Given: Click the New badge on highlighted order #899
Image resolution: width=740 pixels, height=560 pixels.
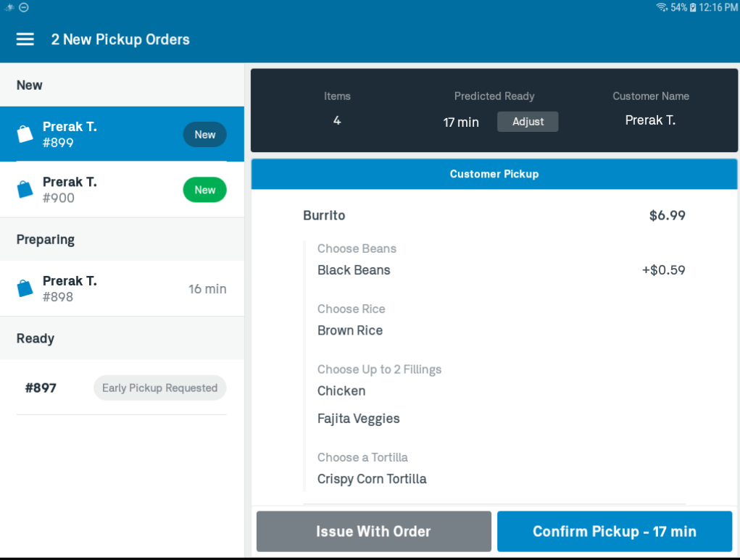Looking at the screenshot, I should [204, 134].
